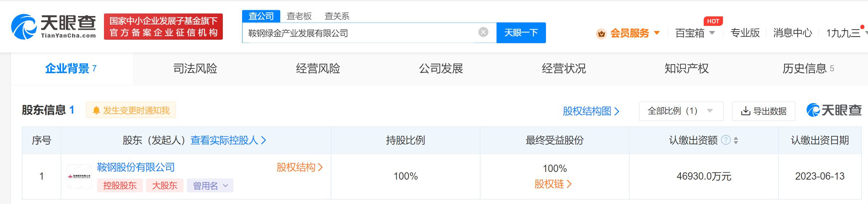Image resolution: width=868 pixels, height=204 pixels.
Task: Open the 股权结构图 link
Action: [x=591, y=111]
